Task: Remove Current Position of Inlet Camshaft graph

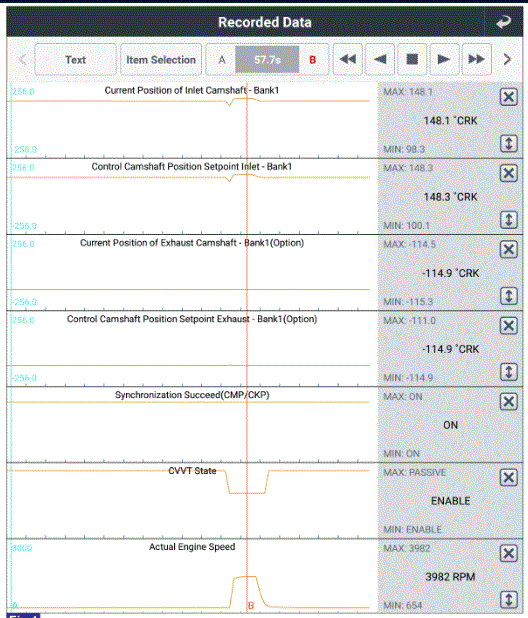Action: click(509, 97)
